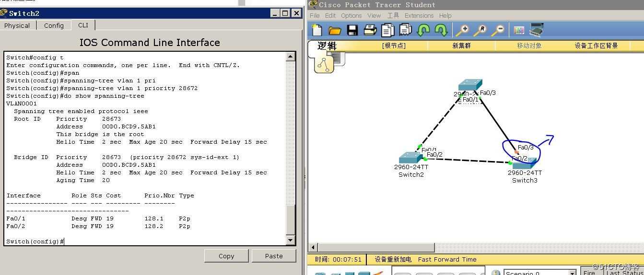The height and width of the screenshot is (275, 644).
Task: Switch to the Physical tab in Switch2
Action: (17, 25)
